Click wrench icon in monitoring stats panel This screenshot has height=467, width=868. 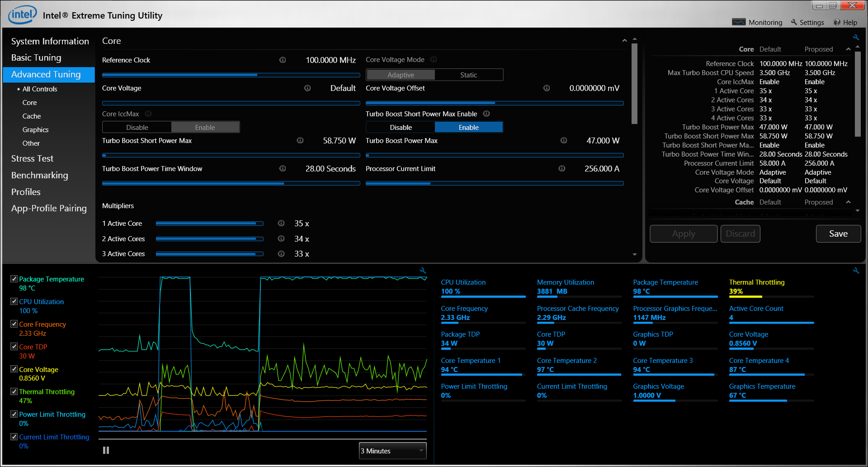point(856,271)
